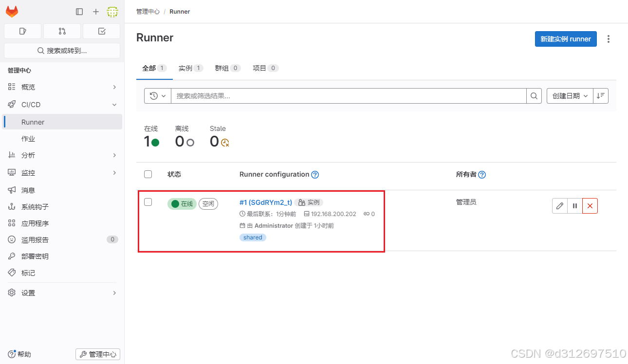Click the shared tag badge

(253, 237)
